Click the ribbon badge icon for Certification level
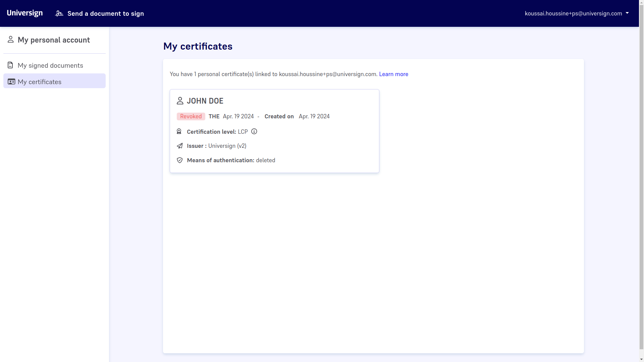The height and width of the screenshot is (362, 644). 179,131
